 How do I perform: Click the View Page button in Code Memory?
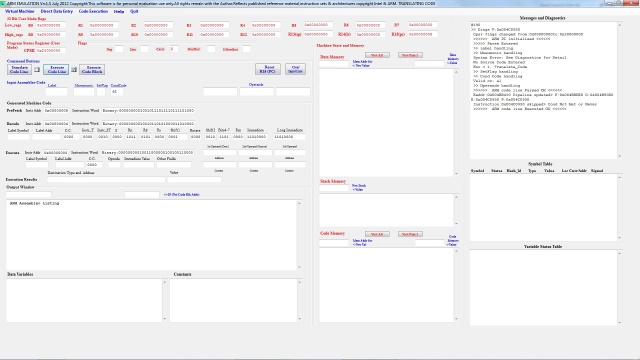point(410,234)
